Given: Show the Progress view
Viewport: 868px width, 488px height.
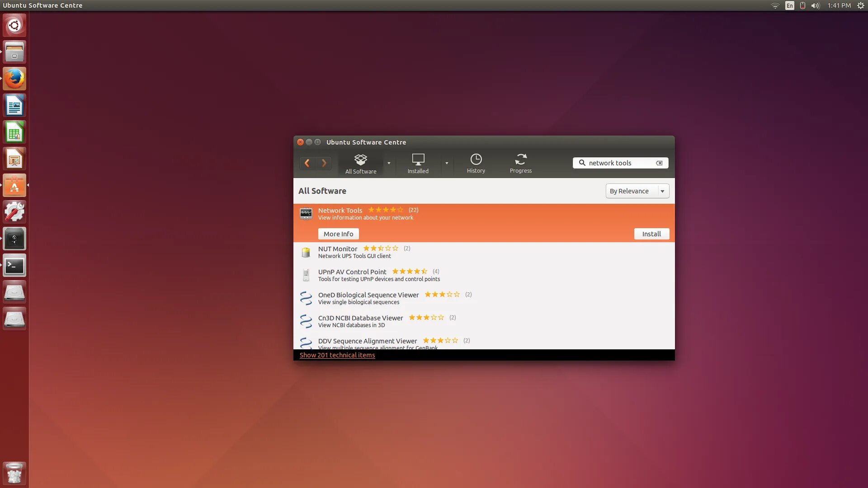Looking at the screenshot, I should coord(520,164).
